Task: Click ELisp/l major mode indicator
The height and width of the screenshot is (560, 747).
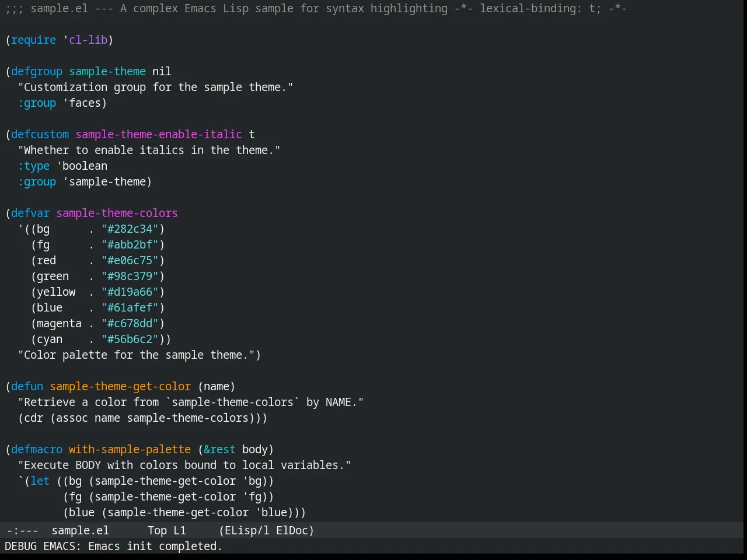Action: [x=247, y=530]
